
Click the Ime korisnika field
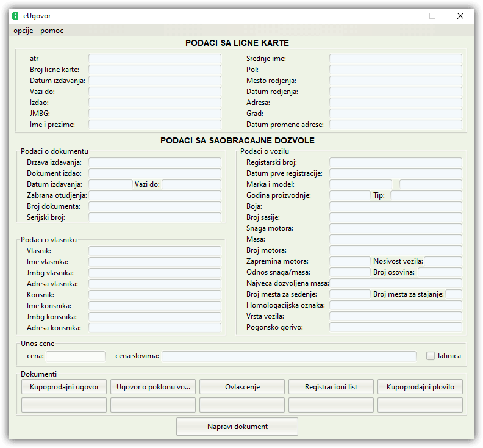click(x=155, y=306)
